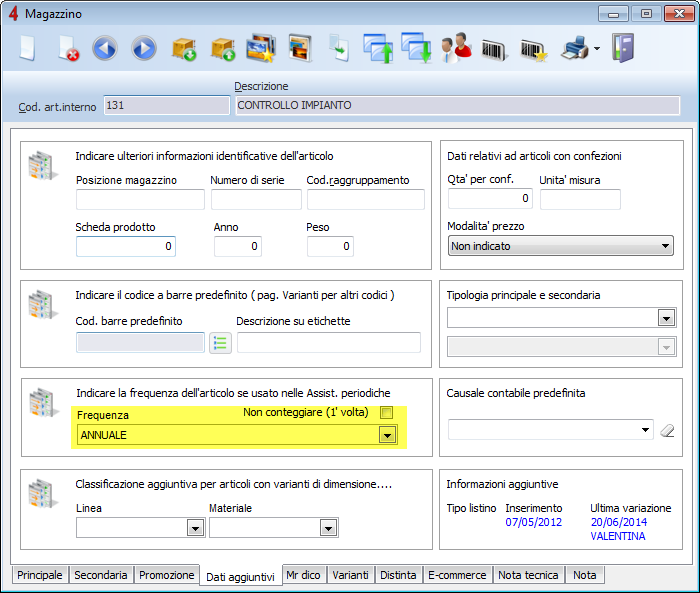Open the printer dropdown arrow
The width and height of the screenshot is (700, 593).
click(597, 48)
